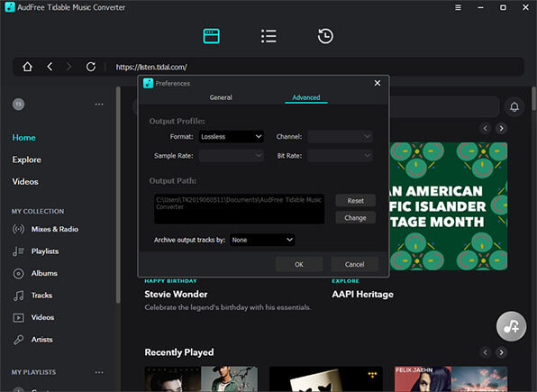Switch to the General tab
Screen dimensions: 537x392
pyautogui.click(x=221, y=97)
